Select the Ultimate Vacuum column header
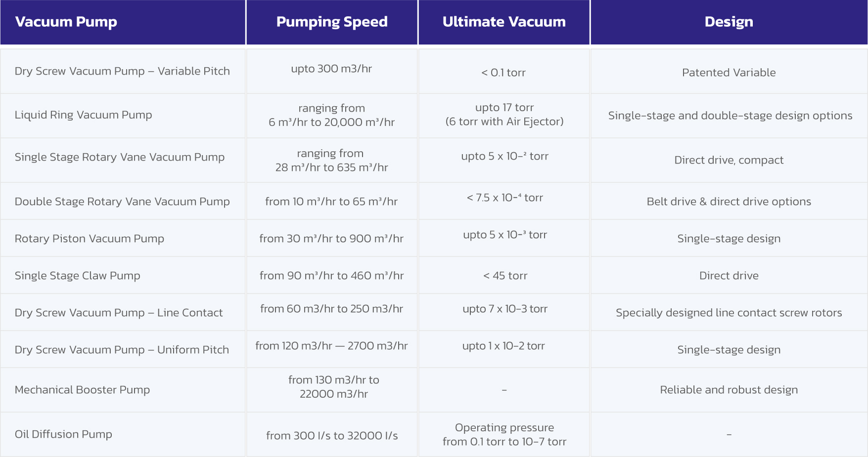The height and width of the screenshot is (457, 868). pyautogui.click(x=504, y=22)
